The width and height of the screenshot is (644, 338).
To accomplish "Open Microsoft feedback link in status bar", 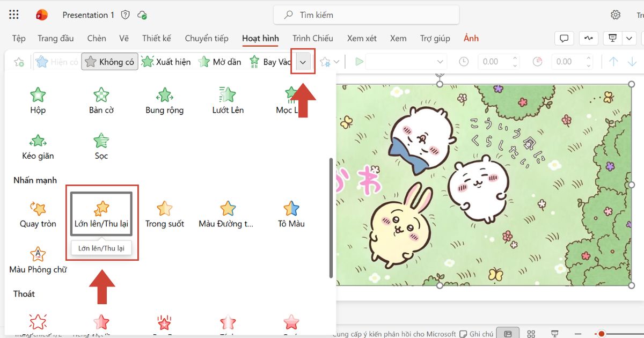I will (394, 334).
